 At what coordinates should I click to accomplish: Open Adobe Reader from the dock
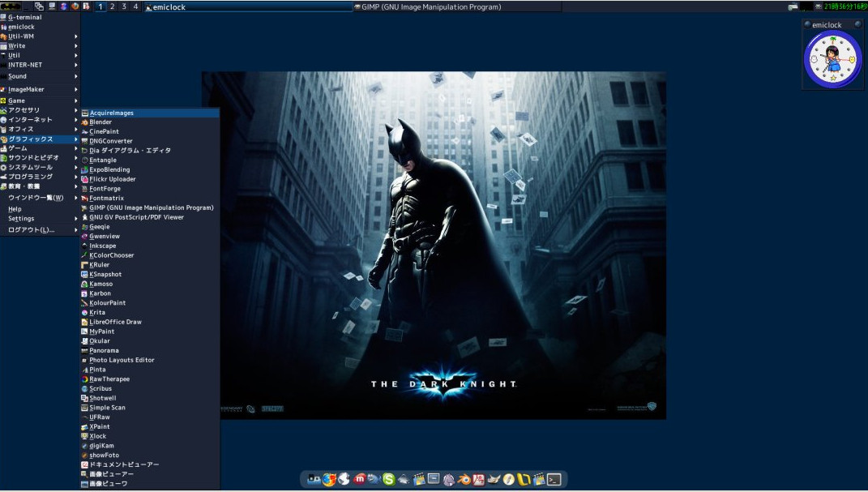point(477,478)
